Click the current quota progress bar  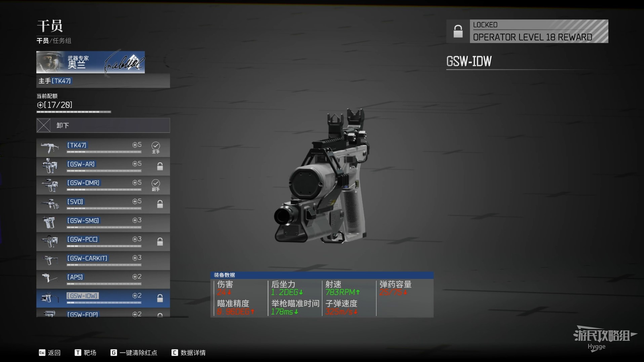coord(74,112)
